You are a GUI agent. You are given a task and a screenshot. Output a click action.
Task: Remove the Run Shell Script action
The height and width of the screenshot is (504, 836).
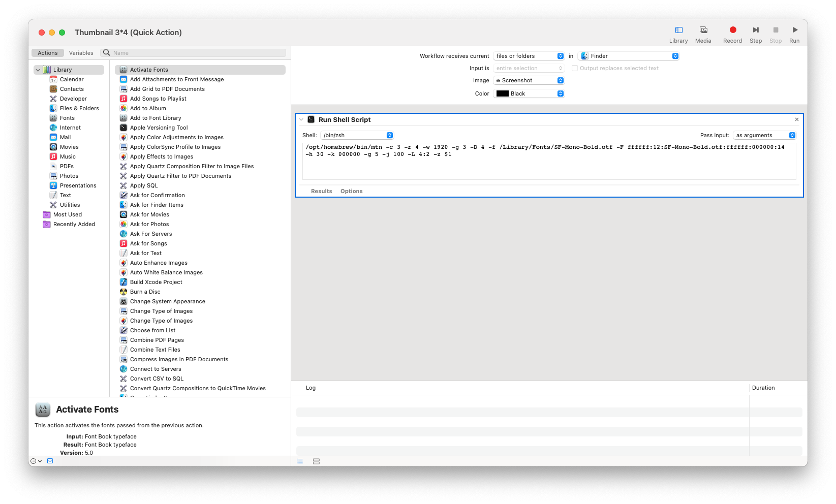796,119
